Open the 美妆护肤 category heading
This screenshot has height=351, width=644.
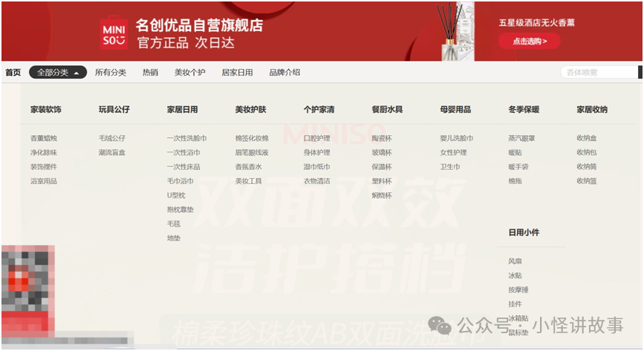pos(250,109)
